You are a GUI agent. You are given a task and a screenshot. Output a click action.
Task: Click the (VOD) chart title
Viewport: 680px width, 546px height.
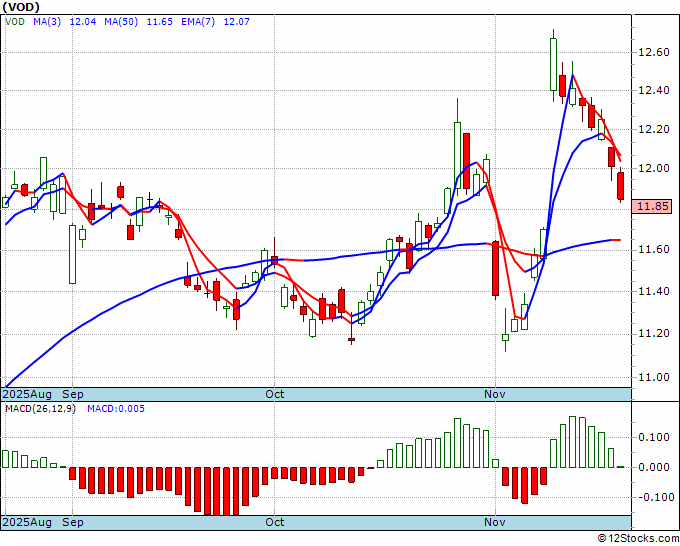[21, 7]
